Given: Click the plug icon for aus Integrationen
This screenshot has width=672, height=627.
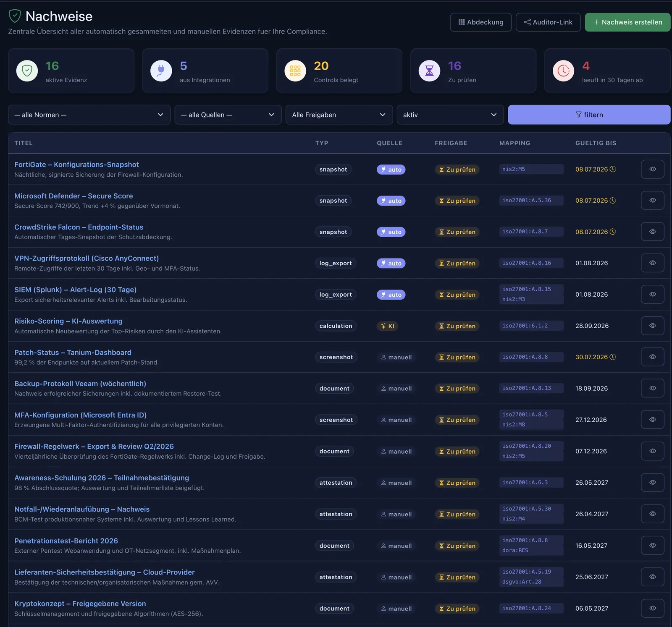Looking at the screenshot, I should pos(161,71).
